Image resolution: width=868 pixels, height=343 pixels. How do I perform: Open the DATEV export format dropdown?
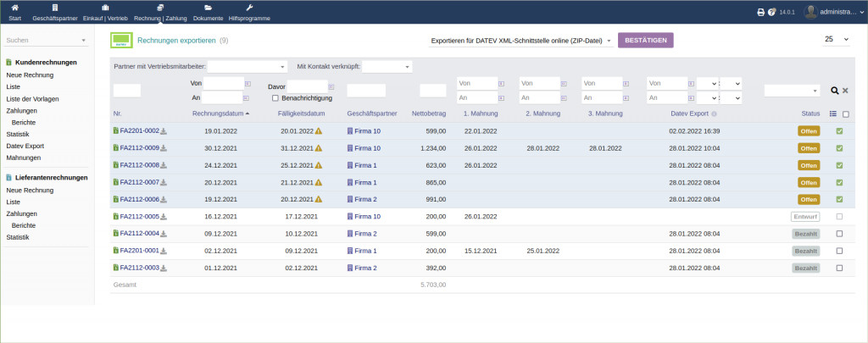coord(520,41)
